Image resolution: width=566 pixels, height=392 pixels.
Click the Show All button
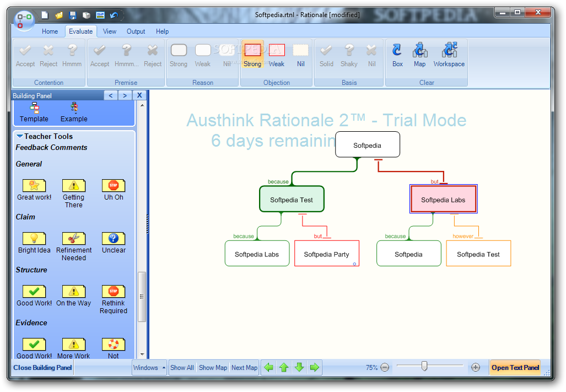click(182, 367)
